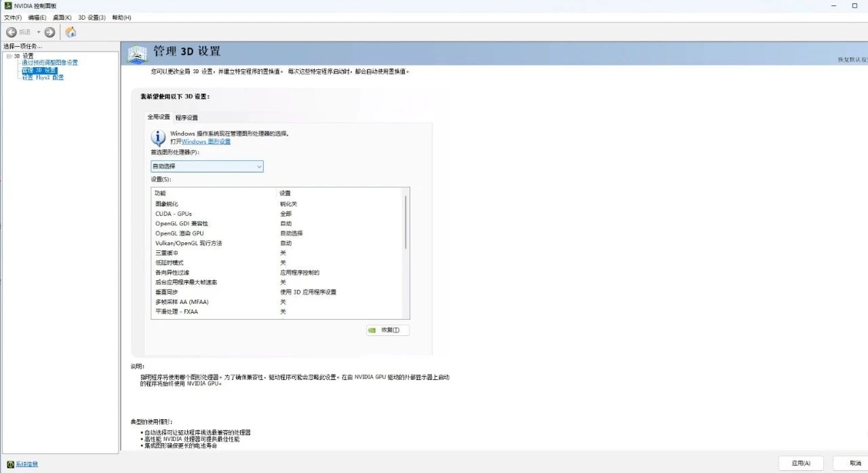This screenshot has height=473, width=868.
Task: Click the forward navigation arrow icon
Action: [49, 31]
